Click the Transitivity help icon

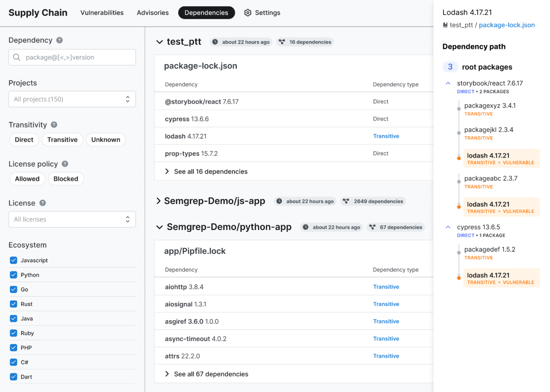click(x=54, y=125)
